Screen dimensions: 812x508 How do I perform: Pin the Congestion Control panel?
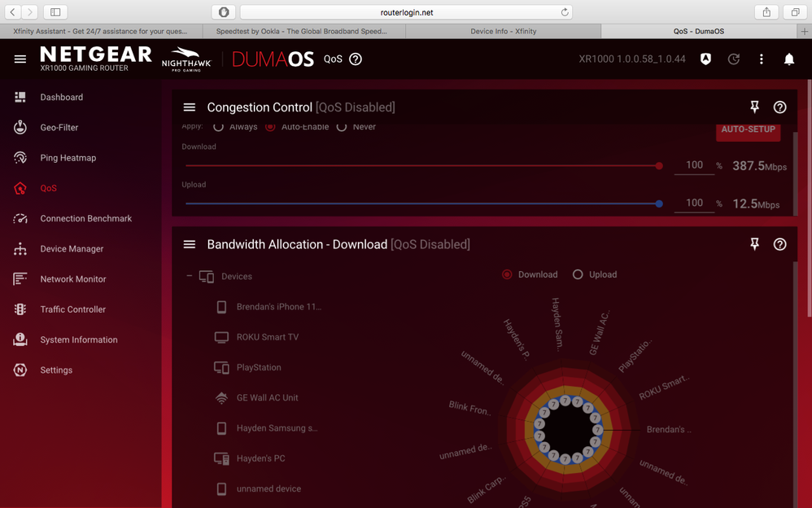754,107
